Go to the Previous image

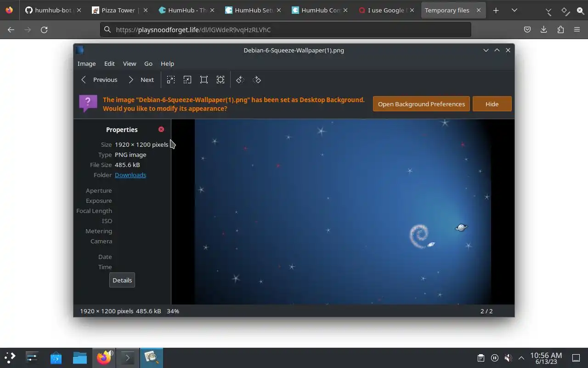pyautogui.click(x=99, y=80)
